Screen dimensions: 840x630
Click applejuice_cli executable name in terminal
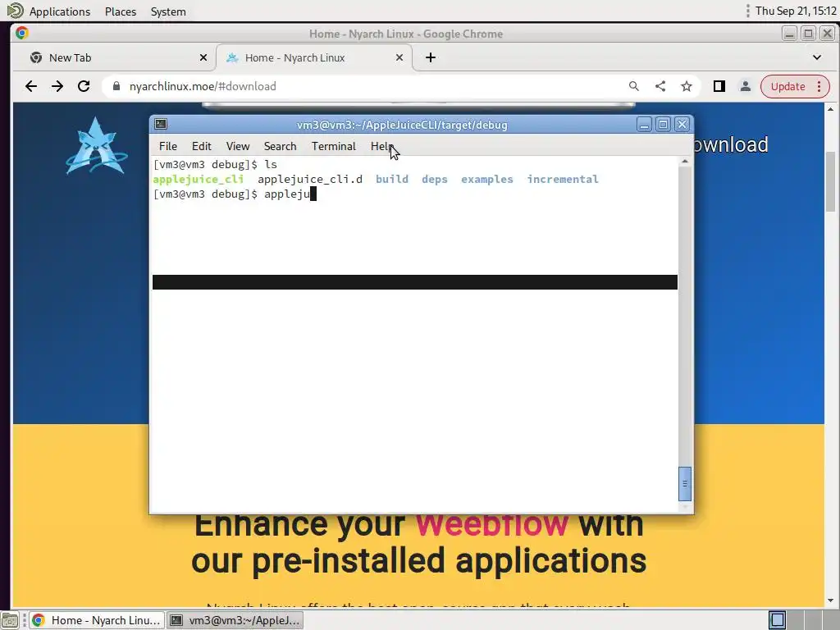pyautogui.click(x=199, y=179)
